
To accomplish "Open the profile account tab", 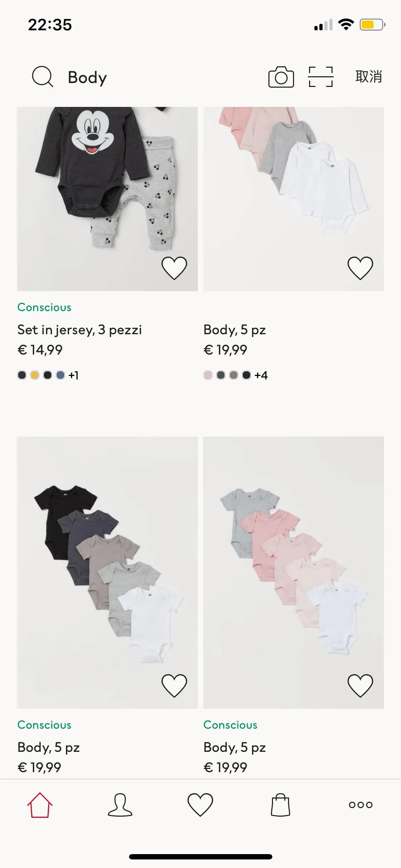I will 120,805.
